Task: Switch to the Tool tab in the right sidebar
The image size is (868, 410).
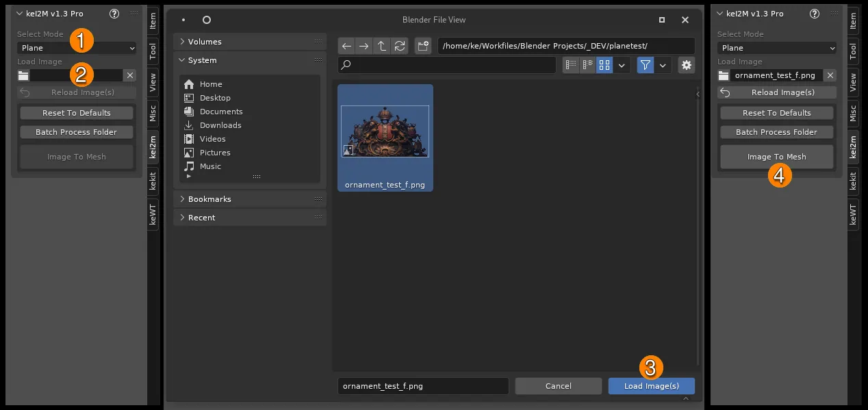Action: [853, 51]
